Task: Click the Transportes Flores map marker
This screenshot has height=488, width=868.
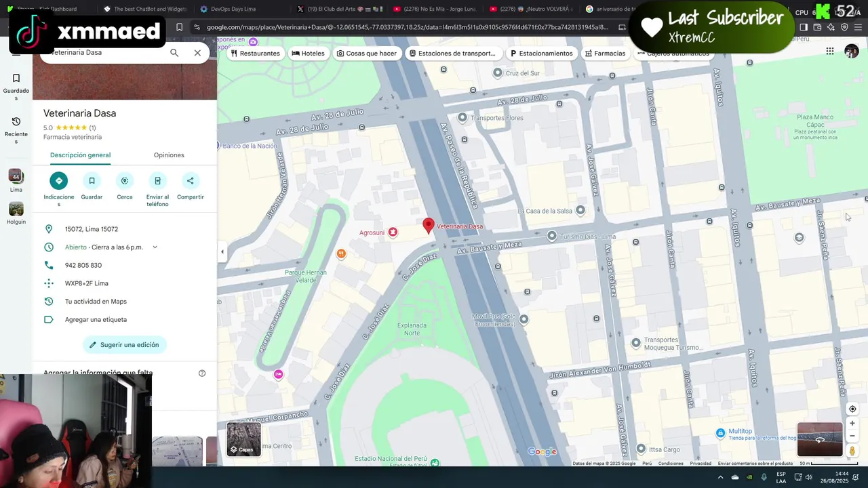Action: click(462, 118)
